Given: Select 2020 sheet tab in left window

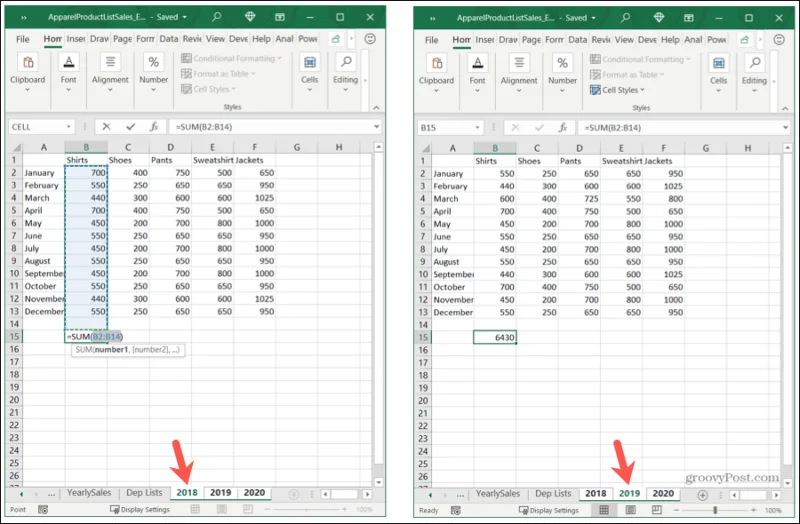Looking at the screenshot, I should pyautogui.click(x=254, y=493).
